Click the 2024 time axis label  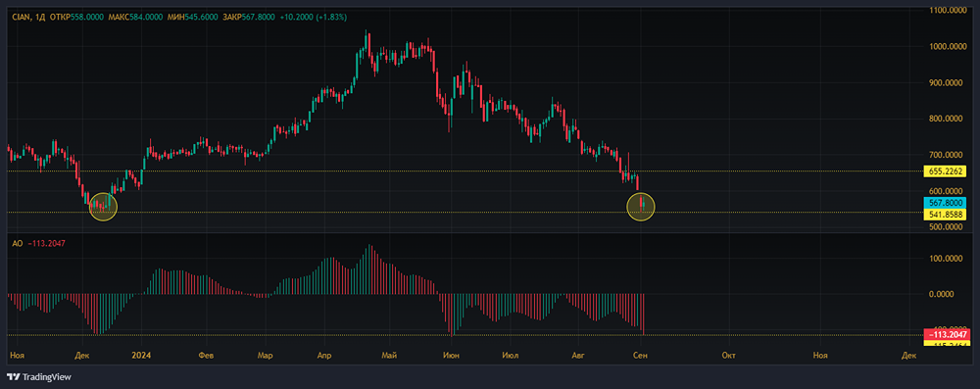pos(141,356)
